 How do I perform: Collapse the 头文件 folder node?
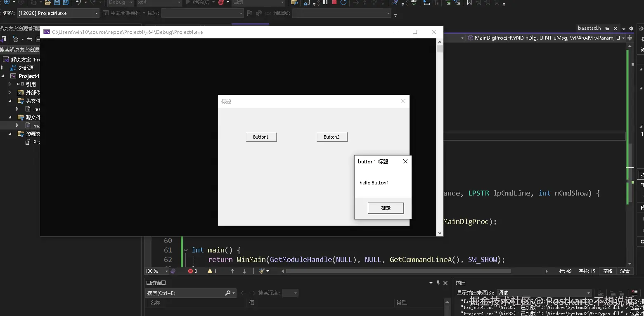[x=10, y=101]
